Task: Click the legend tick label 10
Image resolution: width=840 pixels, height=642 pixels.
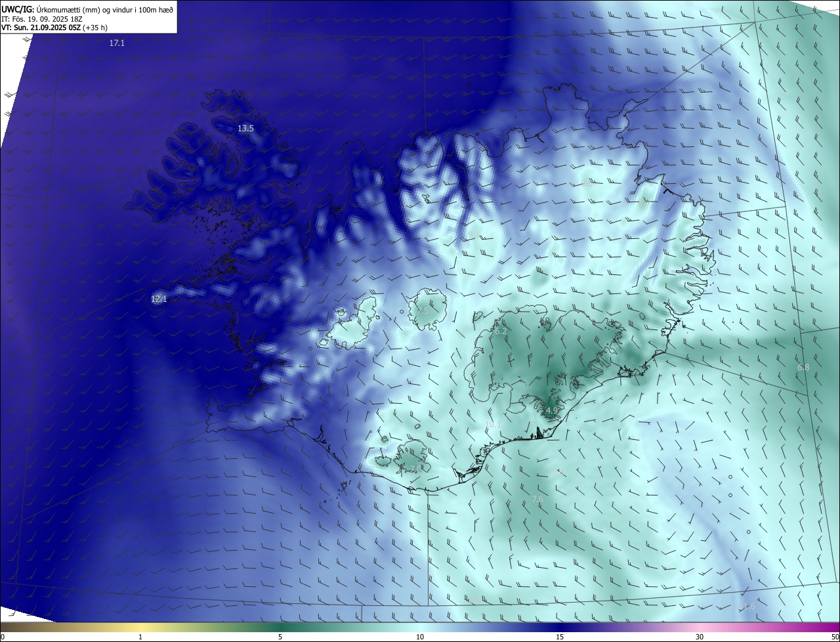Action: coord(420,637)
